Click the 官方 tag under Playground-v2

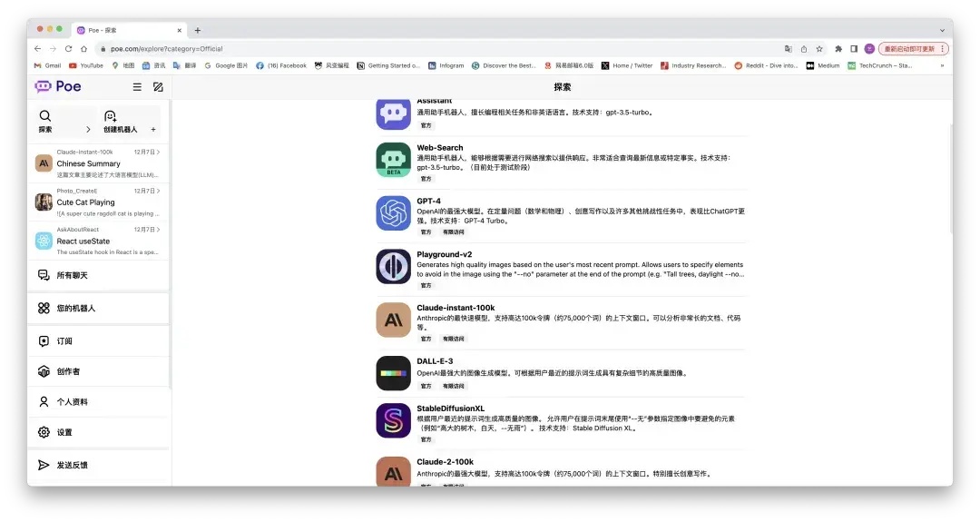pyautogui.click(x=426, y=285)
